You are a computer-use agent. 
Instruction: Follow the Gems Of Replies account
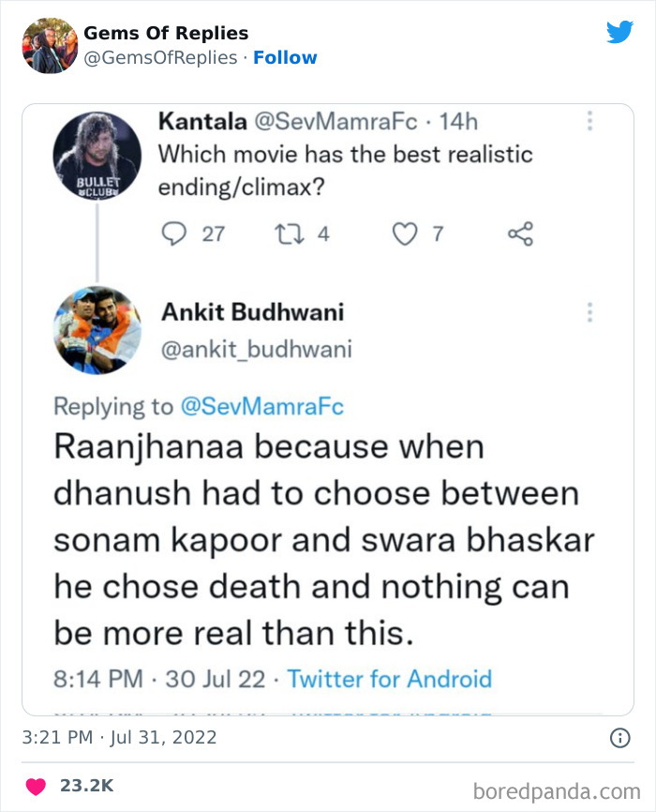click(x=285, y=57)
